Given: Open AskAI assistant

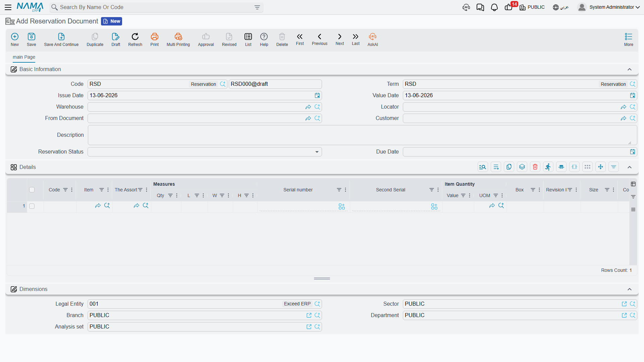Looking at the screenshot, I should coord(373,40).
